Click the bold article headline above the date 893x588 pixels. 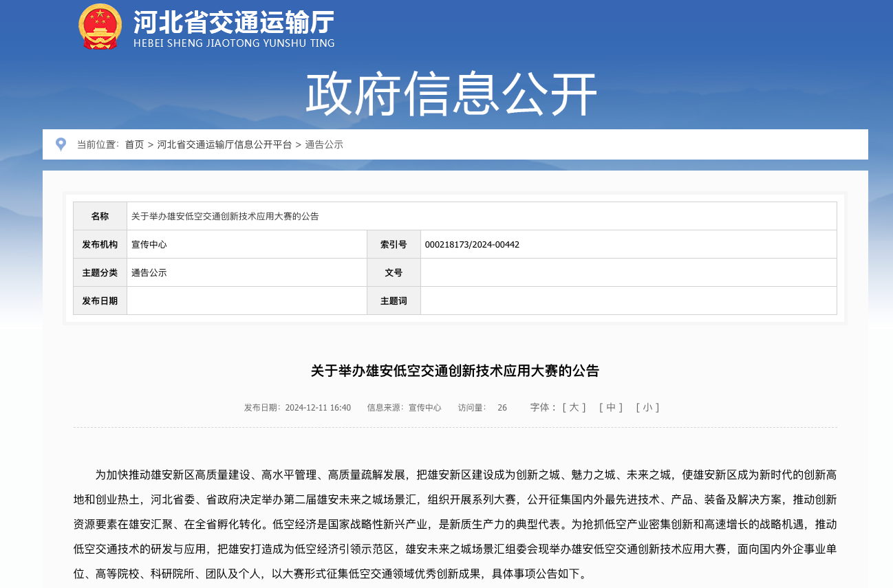[x=455, y=371]
